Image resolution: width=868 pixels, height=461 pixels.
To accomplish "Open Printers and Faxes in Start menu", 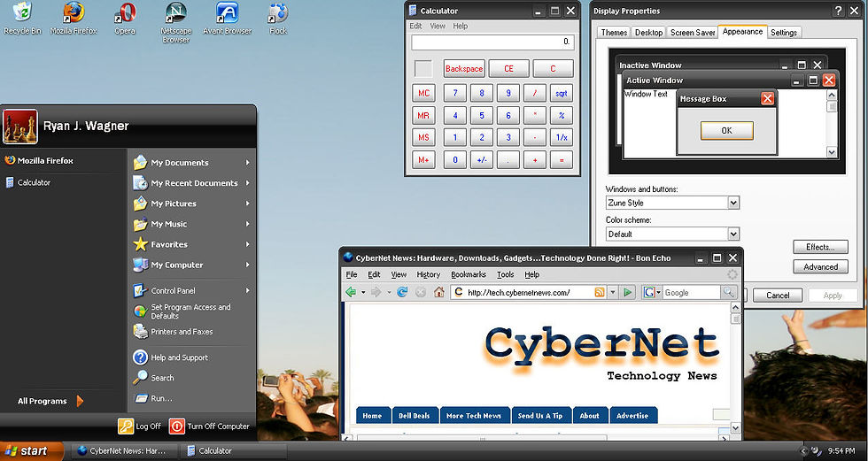I will pos(173,332).
